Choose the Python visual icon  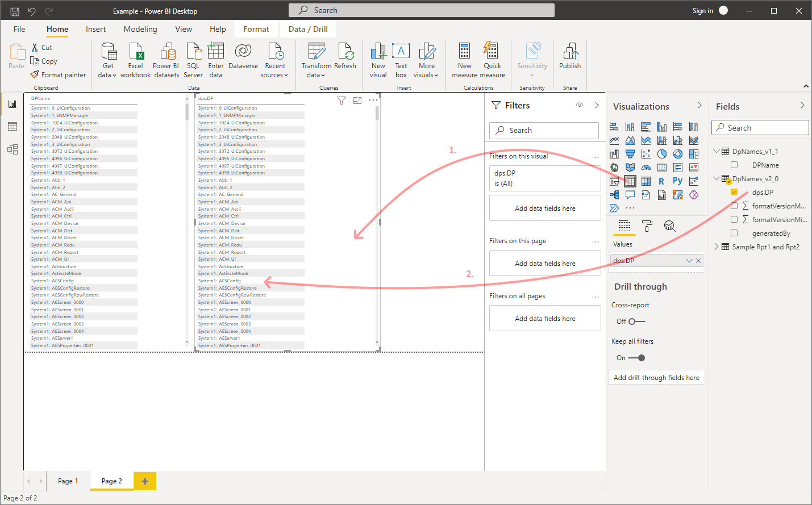pos(677,181)
